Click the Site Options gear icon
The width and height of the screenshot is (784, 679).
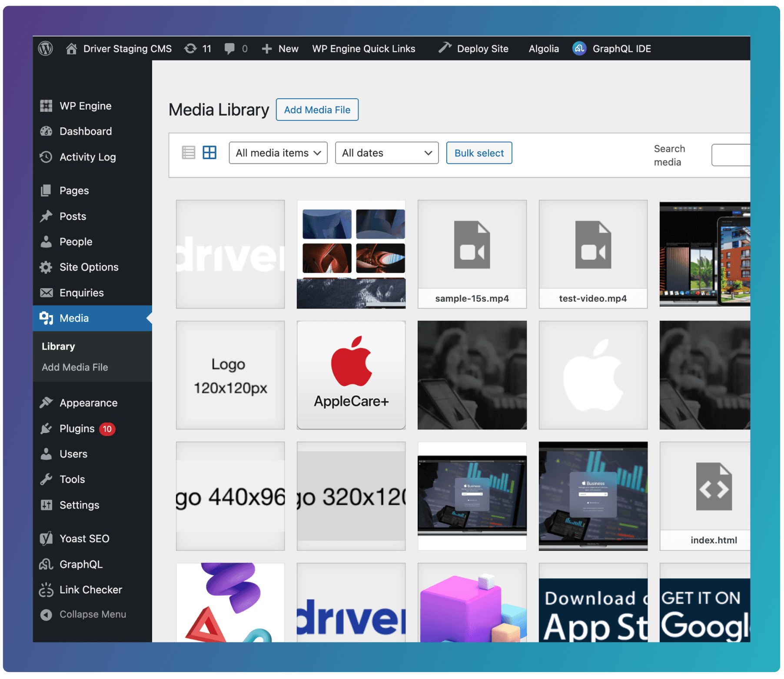point(46,267)
